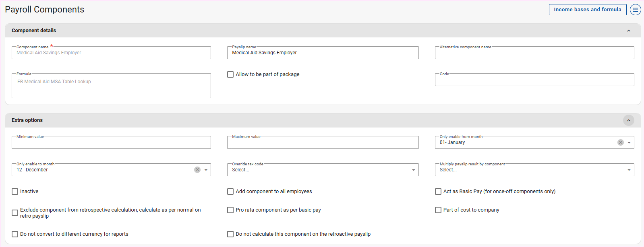The image size is (644, 247).
Task: Enable 'Part of cost to company'
Action: click(x=438, y=210)
